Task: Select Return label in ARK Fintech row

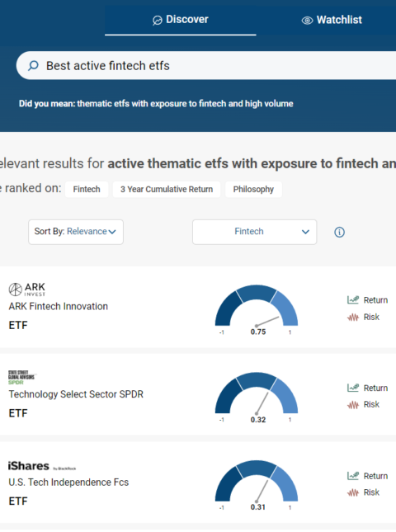Action: pos(375,300)
